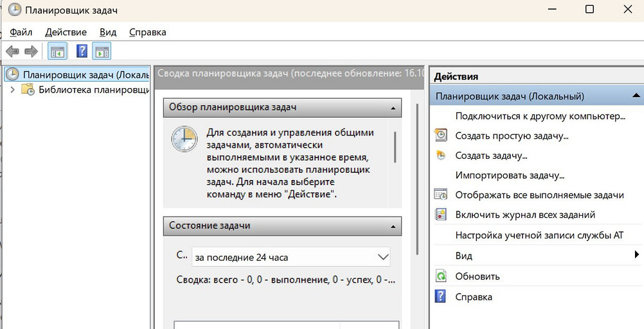Click the icon beside Создать задачу
This screenshot has height=329, width=644.
[441, 156]
